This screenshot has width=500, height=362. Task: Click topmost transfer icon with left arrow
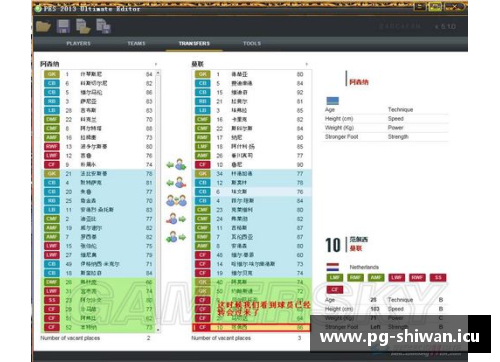(176, 164)
